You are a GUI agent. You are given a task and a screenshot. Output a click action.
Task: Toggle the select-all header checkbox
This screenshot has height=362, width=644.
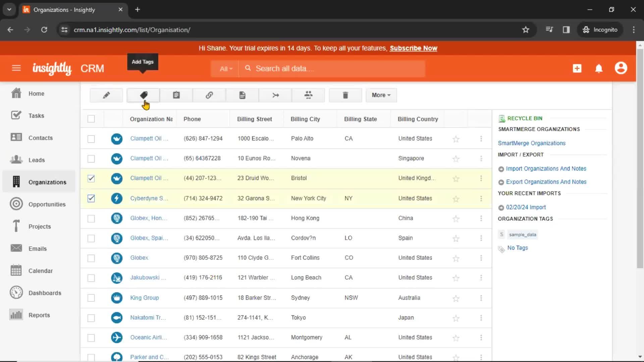click(91, 119)
